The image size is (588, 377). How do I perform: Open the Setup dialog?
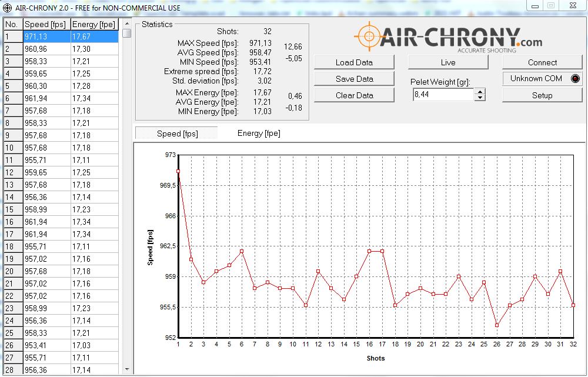coord(542,95)
